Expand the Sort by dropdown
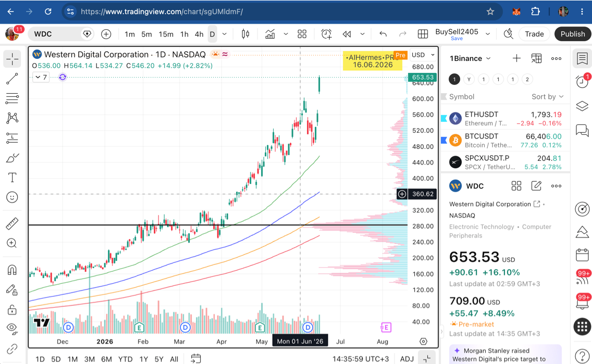Viewport: 592px width, 364px height. pos(548,96)
